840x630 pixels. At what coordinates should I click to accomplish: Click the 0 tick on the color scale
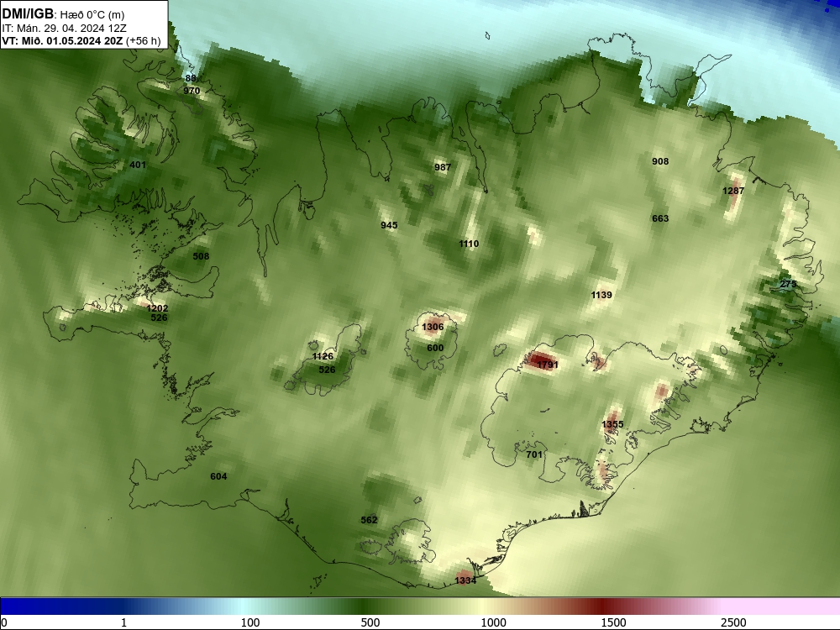click(4, 622)
